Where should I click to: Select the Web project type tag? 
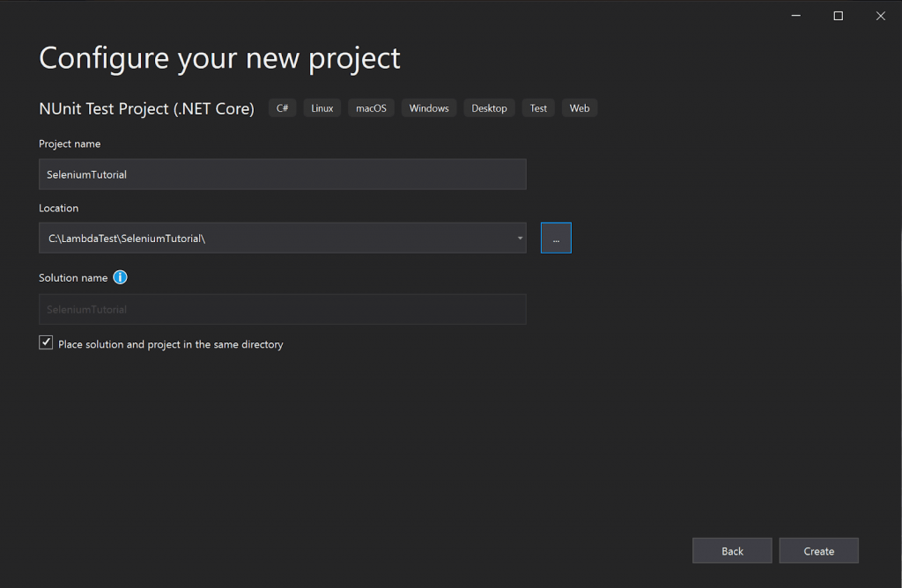[x=579, y=107]
